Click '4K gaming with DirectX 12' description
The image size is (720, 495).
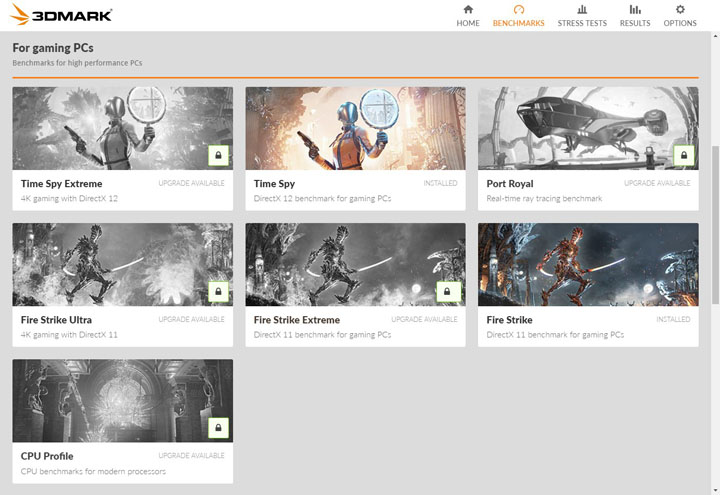69,198
